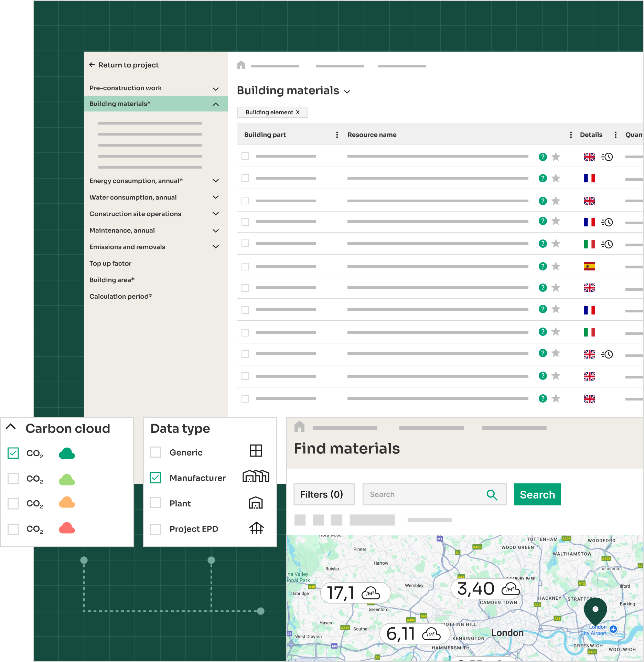
Task: Open the Top up factor menu item
Action: pos(110,264)
